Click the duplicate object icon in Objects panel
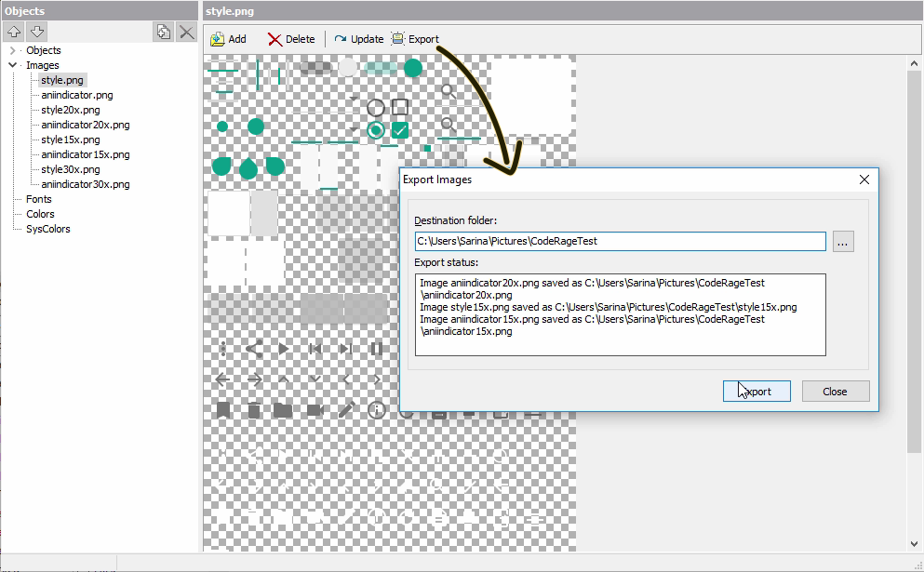The height and width of the screenshot is (572, 924). tap(163, 32)
